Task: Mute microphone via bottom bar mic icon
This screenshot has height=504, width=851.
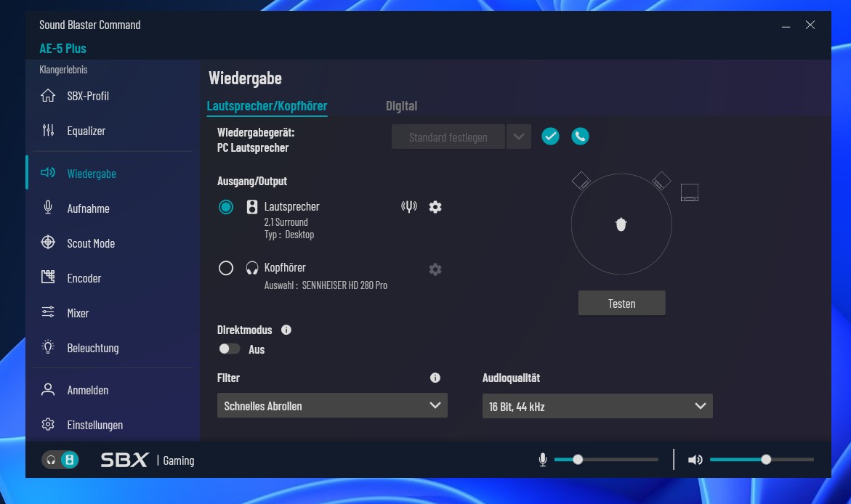Action: 542,460
